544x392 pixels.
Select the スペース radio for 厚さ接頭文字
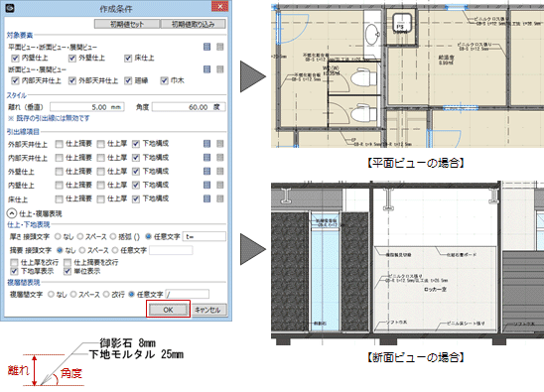click(80, 236)
